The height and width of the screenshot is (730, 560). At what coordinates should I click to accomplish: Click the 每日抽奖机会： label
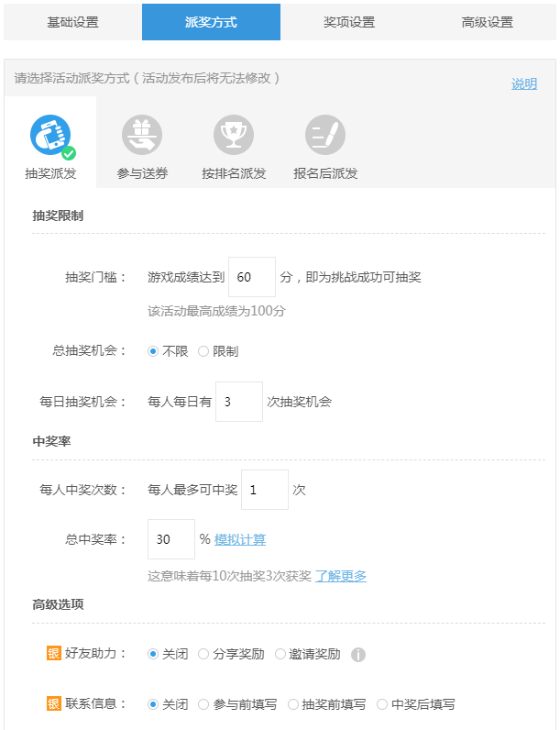[83, 402]
